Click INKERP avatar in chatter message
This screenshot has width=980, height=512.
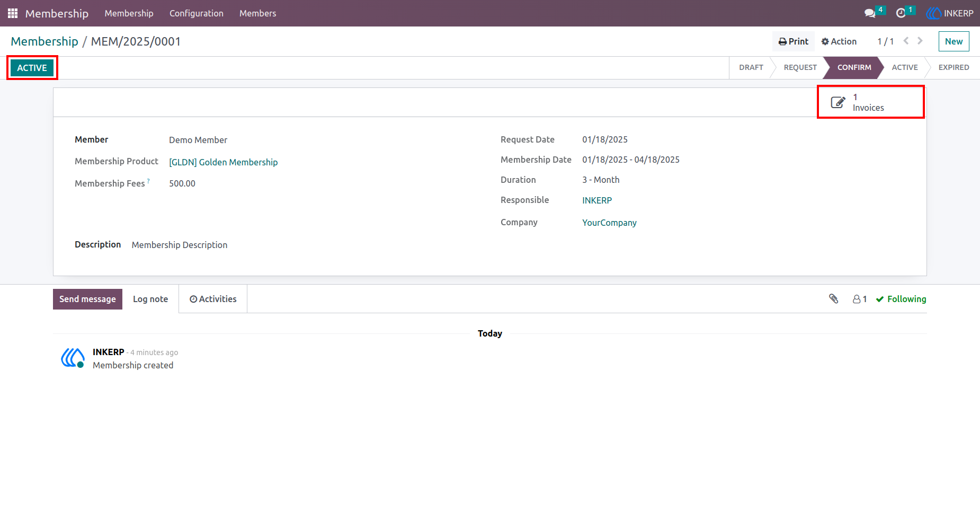73,358
